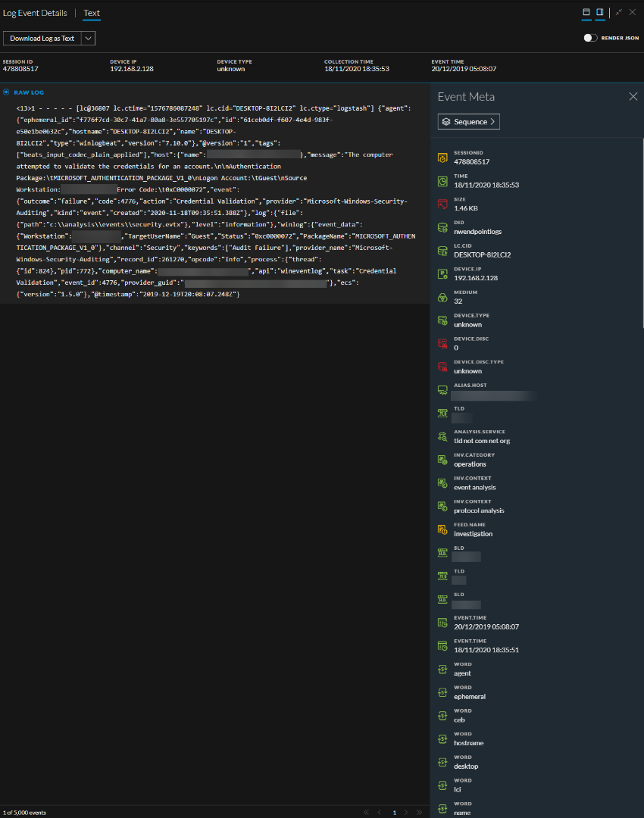
Task: Click the feed.name meta icon
Action: coord(442,529)
